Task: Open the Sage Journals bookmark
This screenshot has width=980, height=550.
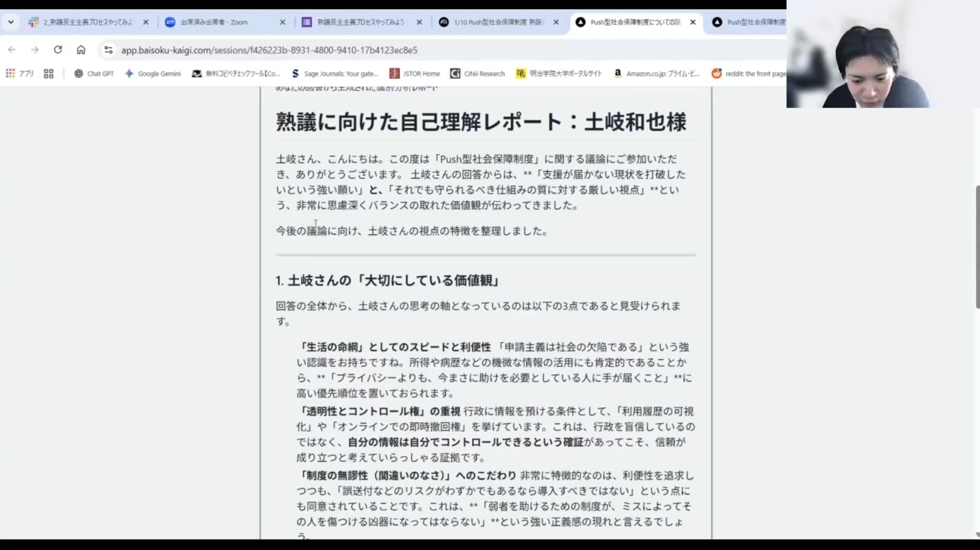Action: [x=335, y=73]
